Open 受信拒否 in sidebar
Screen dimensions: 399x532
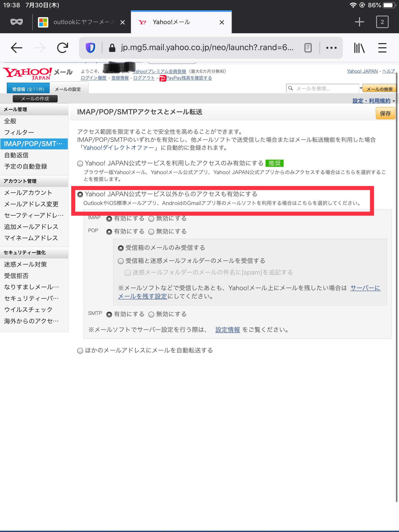pos(34,276)
